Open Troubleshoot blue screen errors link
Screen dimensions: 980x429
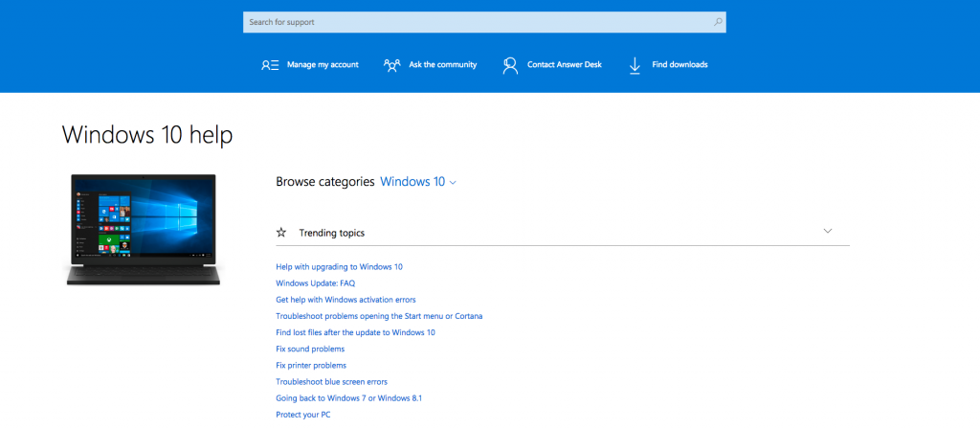pos(332,381)
